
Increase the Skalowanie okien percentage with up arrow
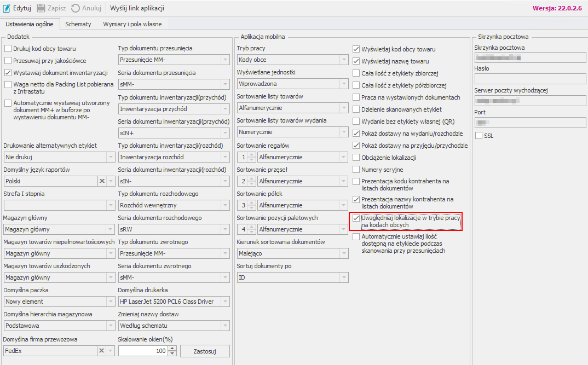172,348
